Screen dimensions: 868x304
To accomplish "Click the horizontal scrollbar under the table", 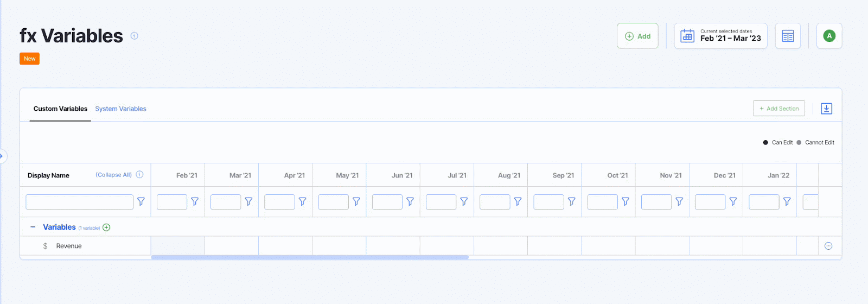I will coord(309,257).
